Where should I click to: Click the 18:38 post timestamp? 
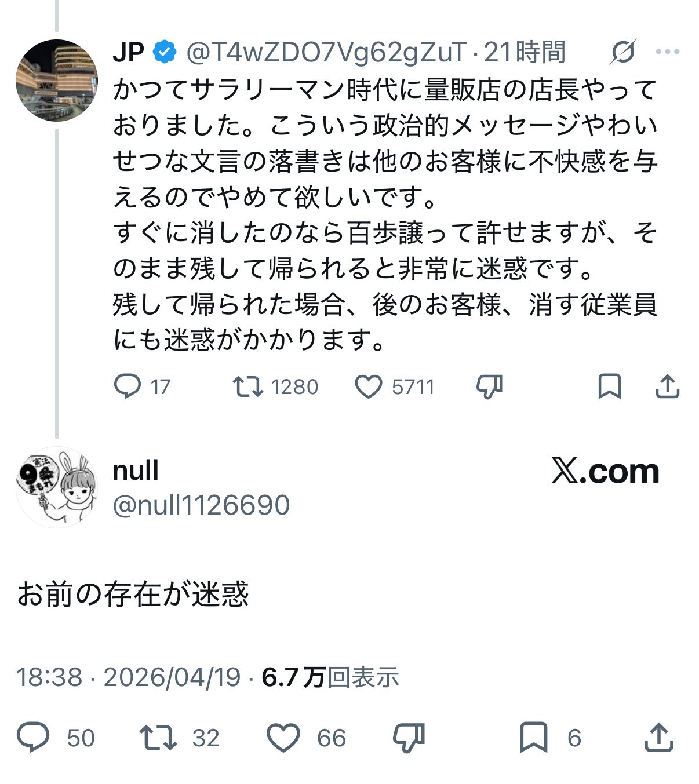coord(49,676)
